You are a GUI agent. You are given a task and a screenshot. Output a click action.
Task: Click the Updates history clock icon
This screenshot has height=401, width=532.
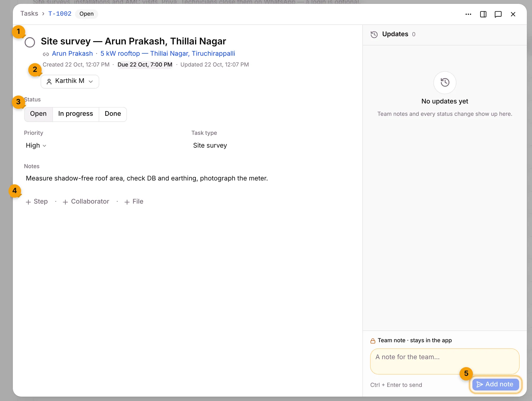click(374, 34)
